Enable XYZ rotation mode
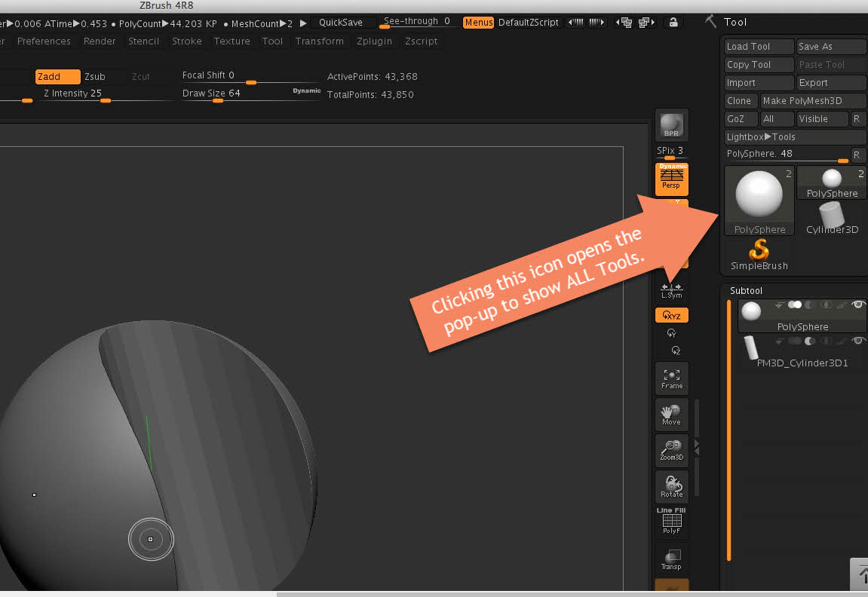 (671, 315)
